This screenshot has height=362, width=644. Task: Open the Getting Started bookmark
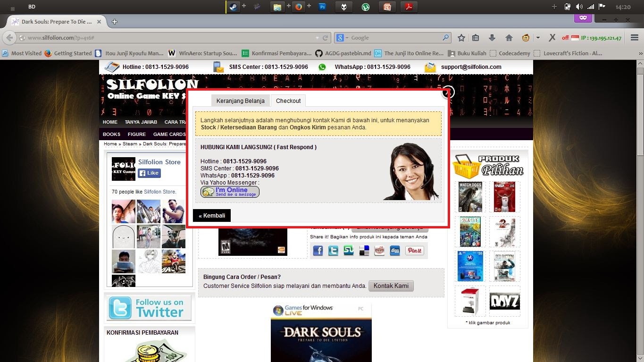pos(68,53)
